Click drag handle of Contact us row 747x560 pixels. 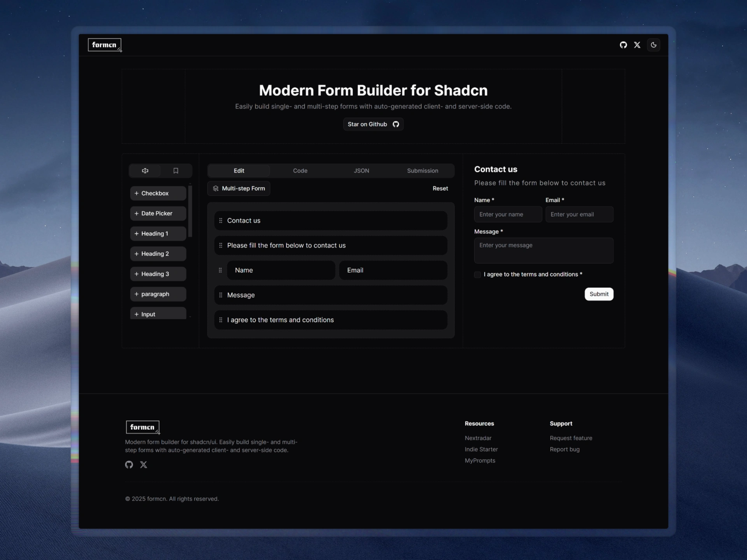point(221,220)
